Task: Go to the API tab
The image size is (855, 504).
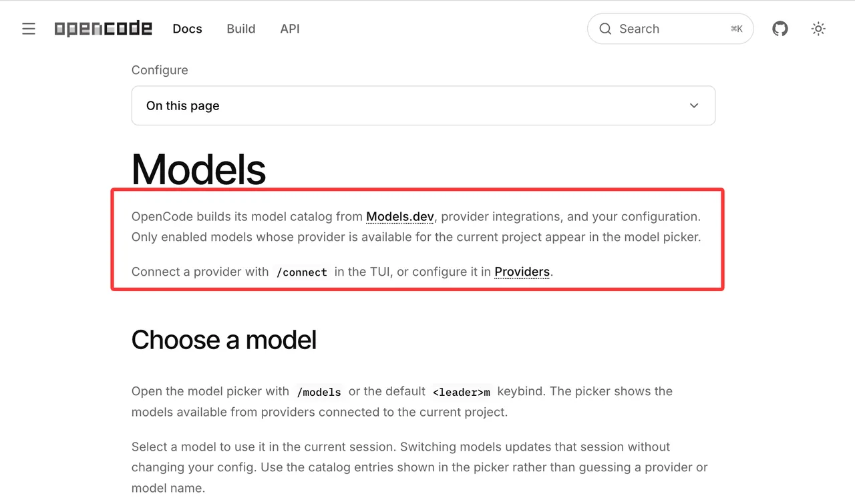Action: [x=290, y=29]
